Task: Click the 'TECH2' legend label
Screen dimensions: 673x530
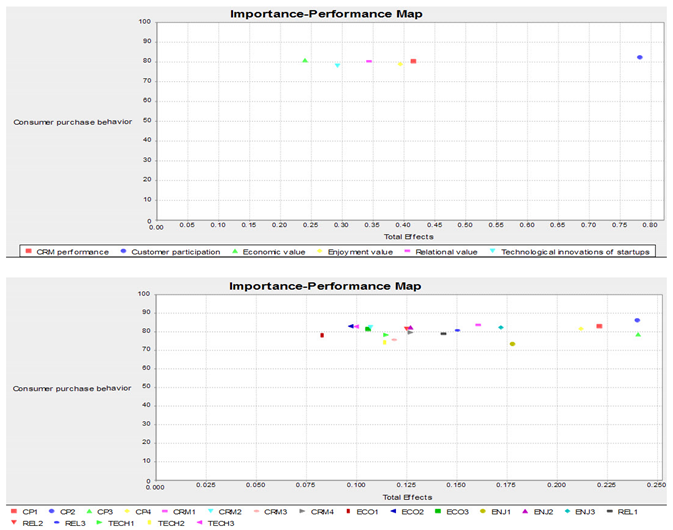Action: coord(171,523)
